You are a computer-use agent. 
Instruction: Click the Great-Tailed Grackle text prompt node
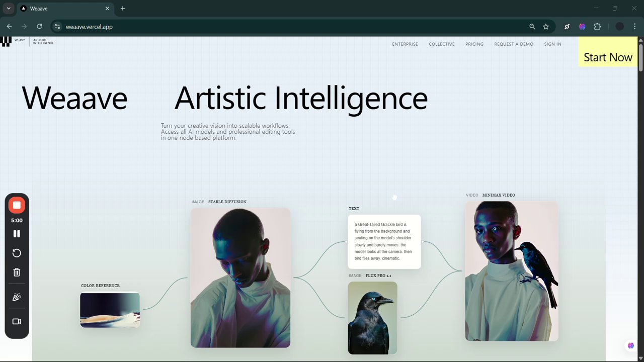tap(384, 242)
